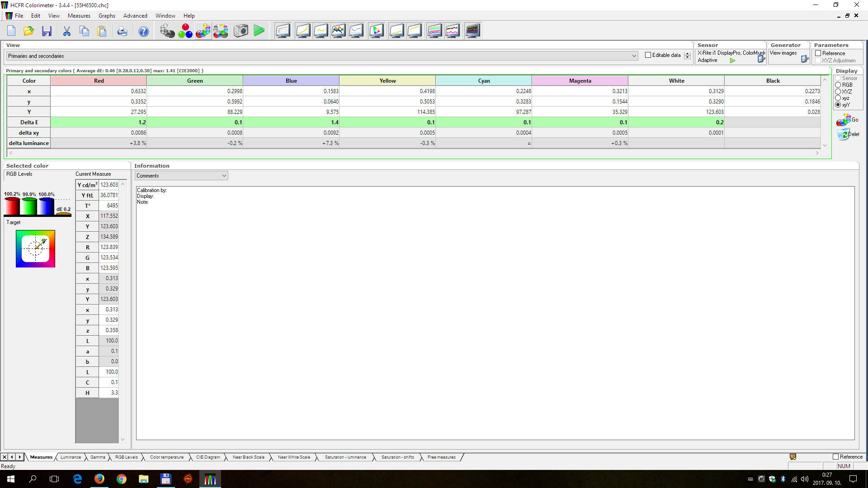Measure gray scale with the gray balls icon
868x488 pixels.
[167, 31]
